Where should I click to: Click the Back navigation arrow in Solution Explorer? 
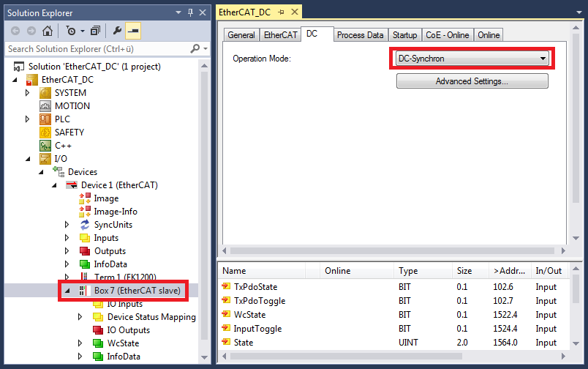[x=15, y=31]
